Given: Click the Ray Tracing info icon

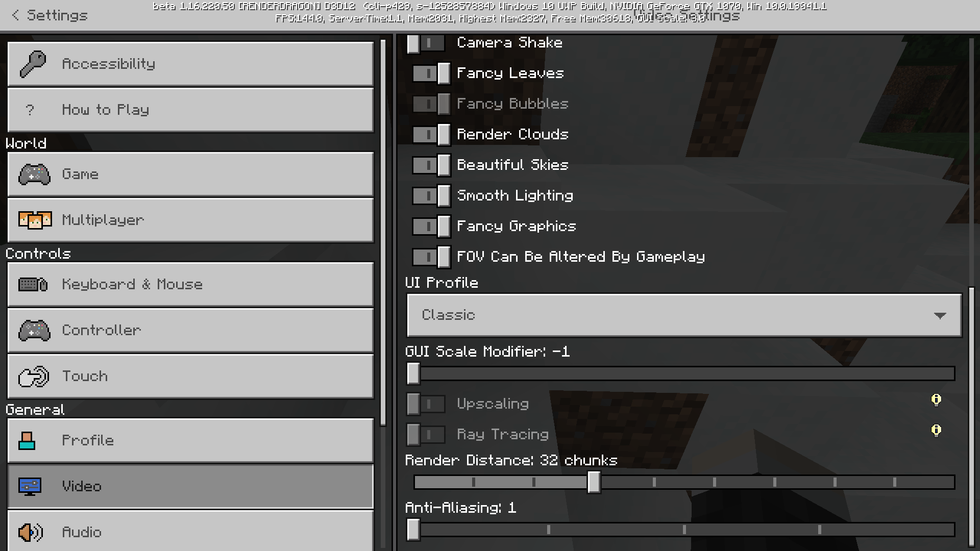Looking at the screenshot, I should tap(936, 430).
